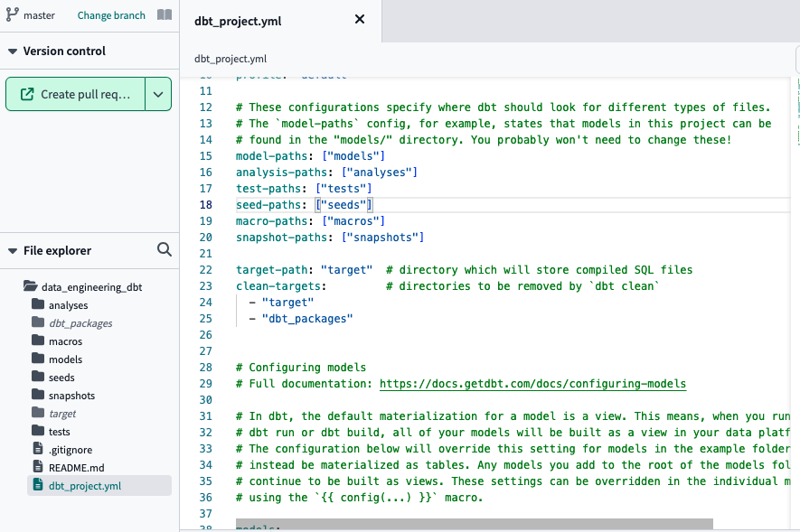Viewport: 800px width, 532px height.
Task: Click Create pull request button
Action: click(x=76, y=94)
